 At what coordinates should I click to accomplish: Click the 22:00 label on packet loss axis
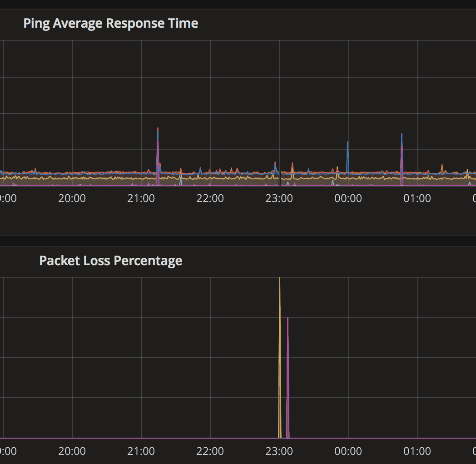tap(210, 451)
